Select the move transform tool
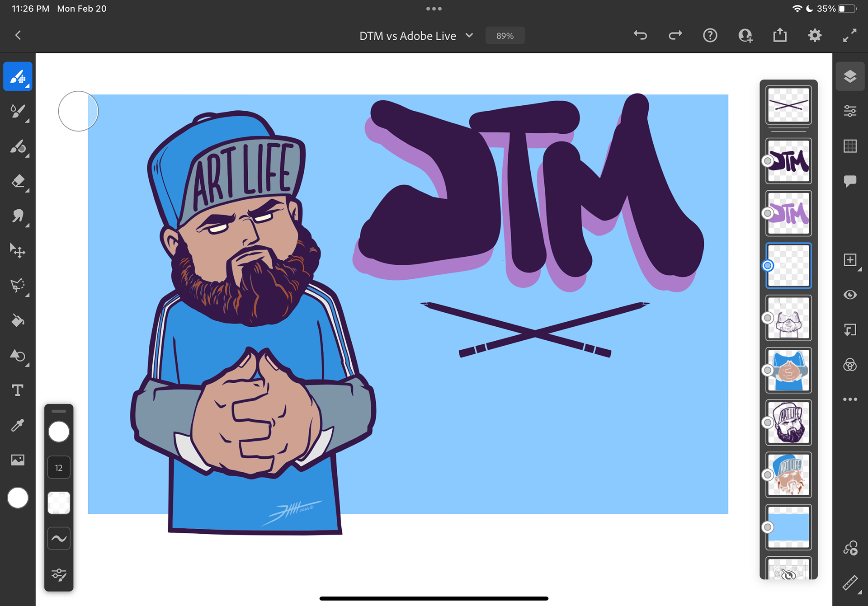The height and width of the screenshot is (606, 868). pyautogui.click(x=18, y=251)
